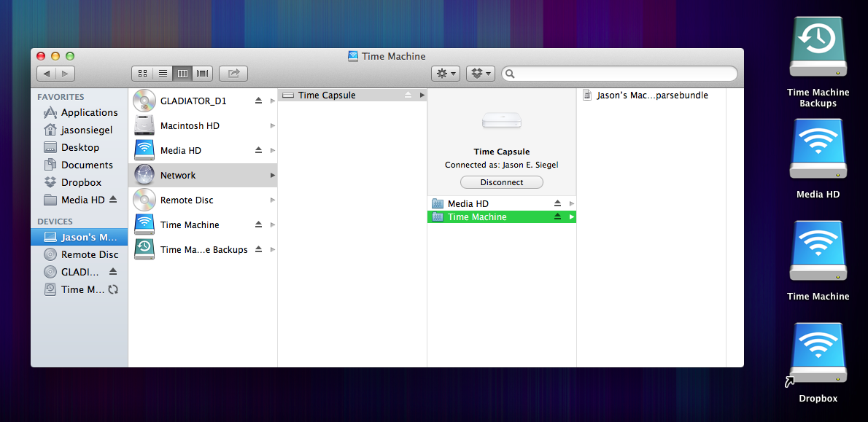Viewport: 868px width, 422px height.
Task: Click Time Machine desktop drive icon
Action: [x=818, y=251]
